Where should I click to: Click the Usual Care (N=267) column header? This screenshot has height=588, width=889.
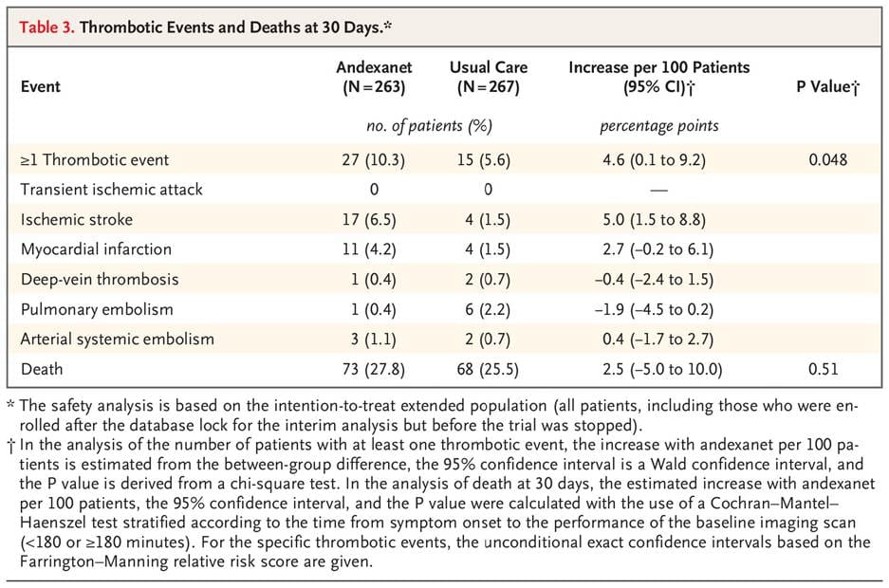click(x=488, y=77)
